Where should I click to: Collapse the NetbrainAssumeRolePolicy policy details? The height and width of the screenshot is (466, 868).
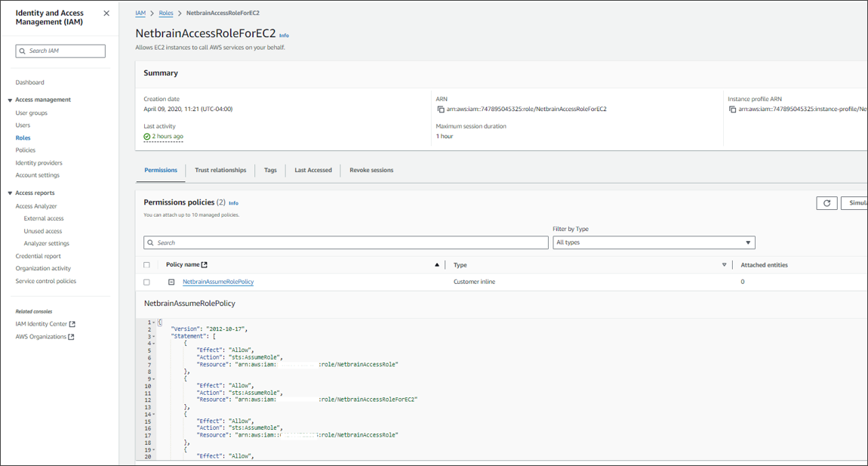(171, 282)
